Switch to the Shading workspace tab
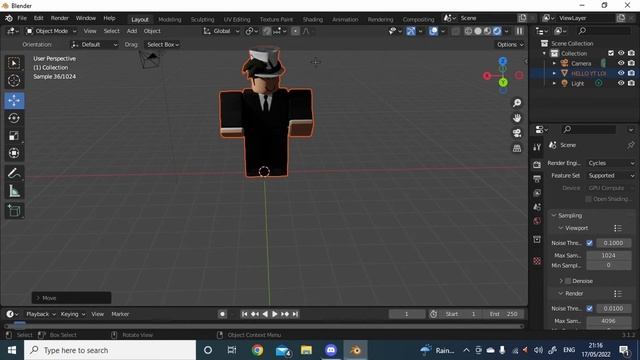This screenshot has height=360, width=640. tap(313, 20)
